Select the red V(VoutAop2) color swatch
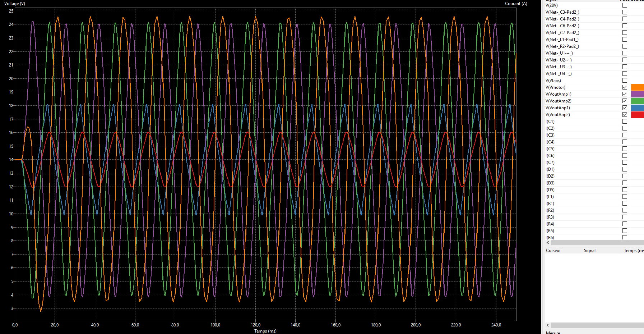This screenshot has width=644, height=334. tap(638, 115)
